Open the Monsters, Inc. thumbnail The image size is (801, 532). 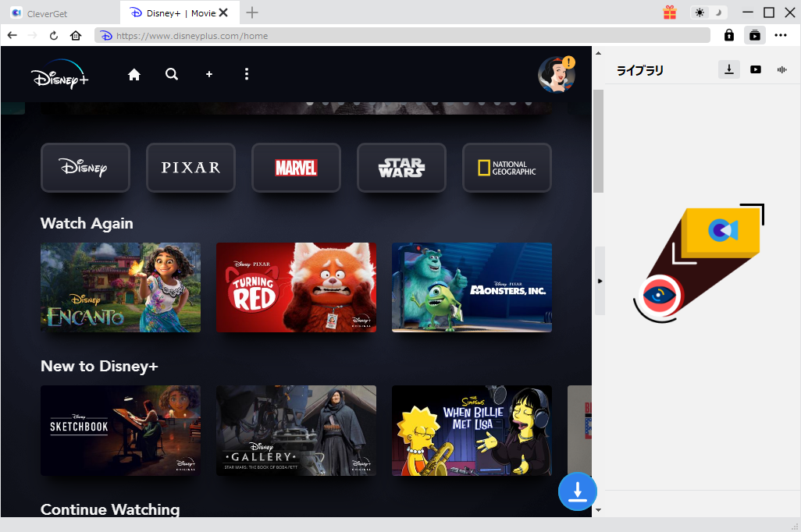[472, 287]
